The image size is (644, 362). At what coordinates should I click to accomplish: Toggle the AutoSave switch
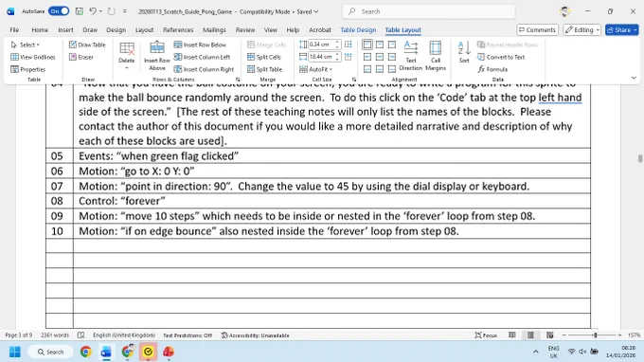point(59,11)
